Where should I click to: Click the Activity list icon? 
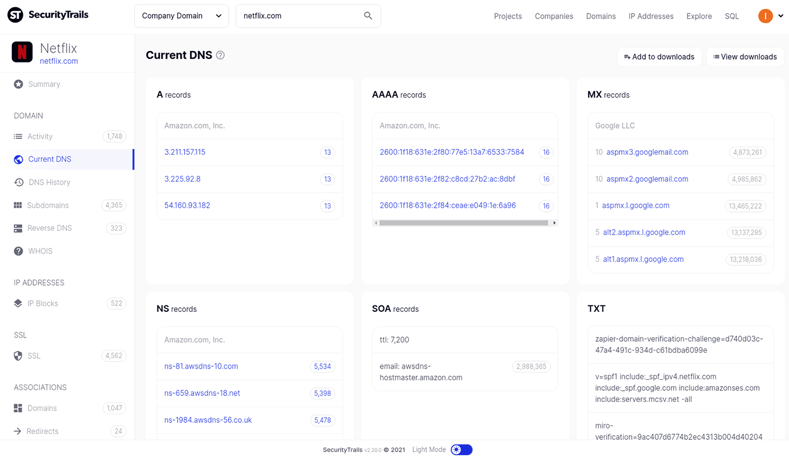[18, 136]
